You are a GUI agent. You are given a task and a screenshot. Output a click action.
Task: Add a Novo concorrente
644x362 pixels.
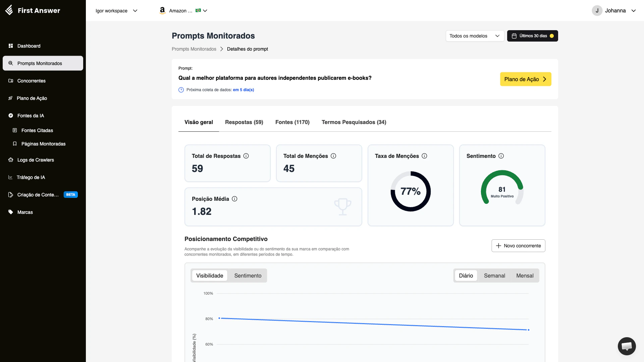[x=518, y=246]
